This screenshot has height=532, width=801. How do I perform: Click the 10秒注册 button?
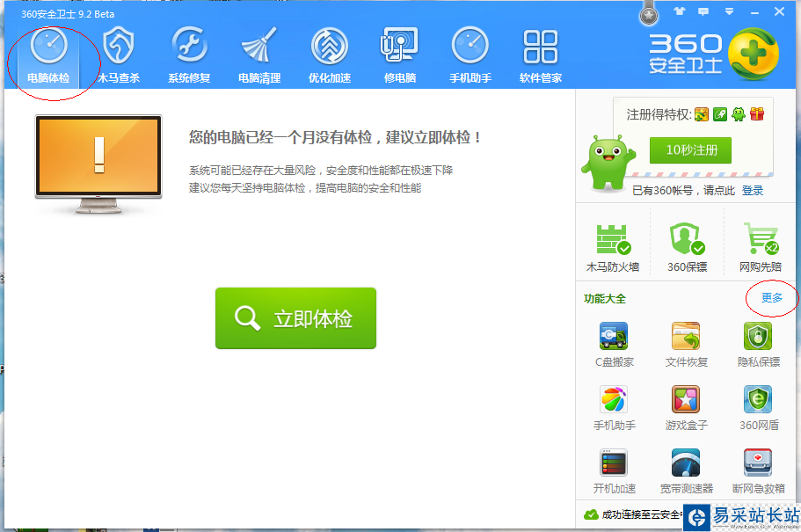[x=691, y=150]
